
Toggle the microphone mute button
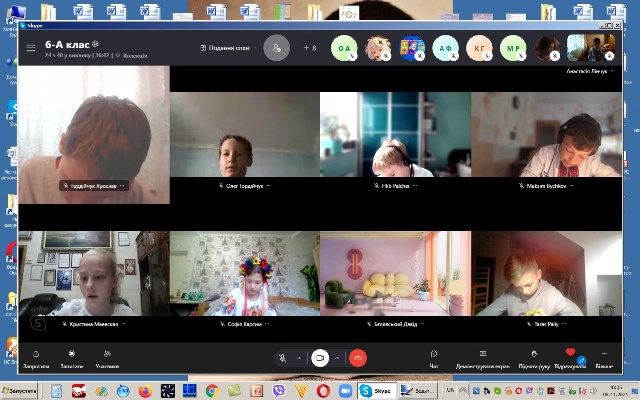[x=283, y=357]
